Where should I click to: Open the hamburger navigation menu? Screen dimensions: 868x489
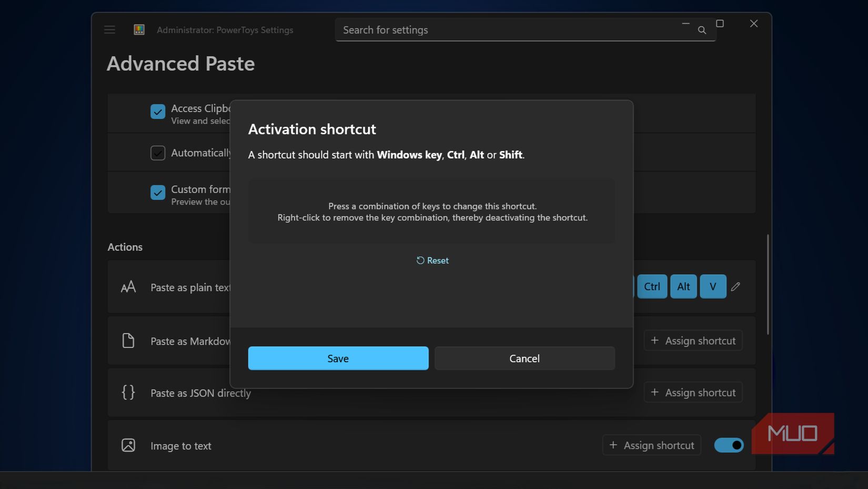109,29
